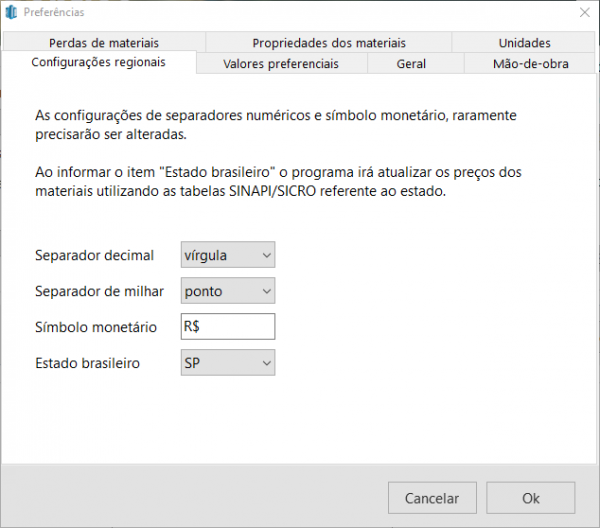
Task: Close the Preferências dialog window
Action: (584, 12)
